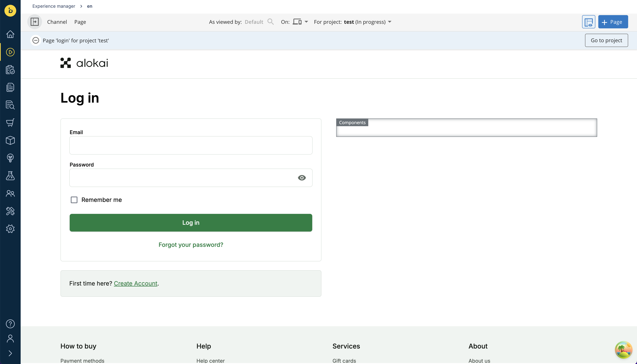Open the tools wrench sidebar icon

pyautogui.click(x=10, y=211)
